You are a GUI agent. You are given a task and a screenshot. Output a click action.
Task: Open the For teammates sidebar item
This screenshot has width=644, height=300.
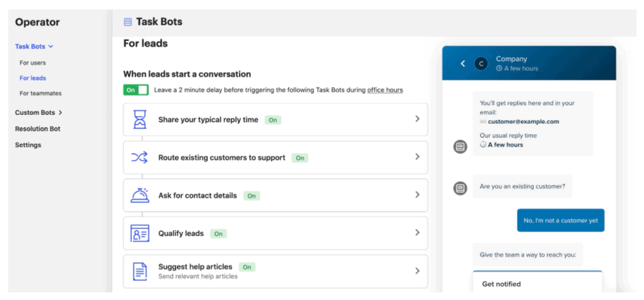[x=41, y=93]
